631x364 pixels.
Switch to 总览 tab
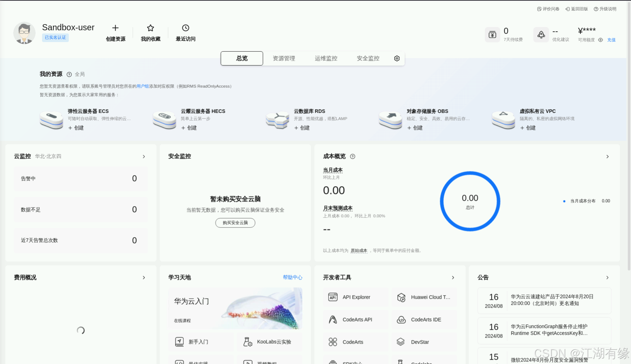coord(242,58)
